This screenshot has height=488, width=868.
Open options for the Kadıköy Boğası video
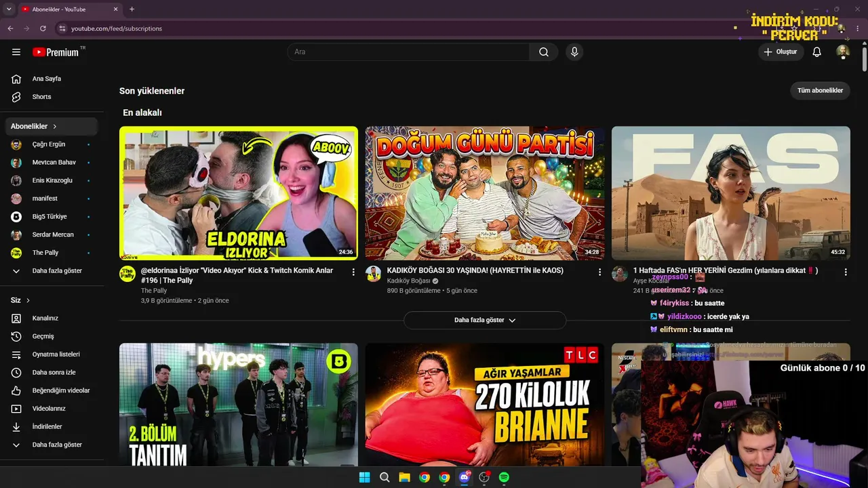pyautogui.click(x=599, y=272)
